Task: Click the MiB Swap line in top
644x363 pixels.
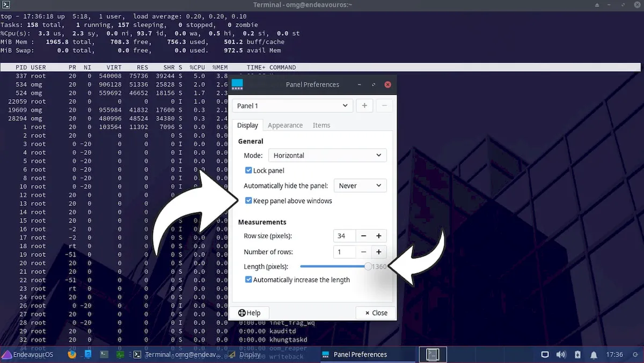Action: (141, 50)
